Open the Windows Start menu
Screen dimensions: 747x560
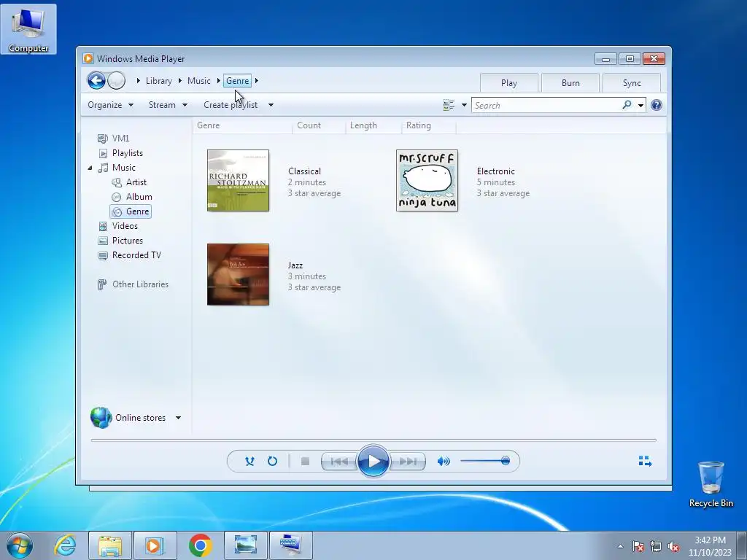point(20,545)
